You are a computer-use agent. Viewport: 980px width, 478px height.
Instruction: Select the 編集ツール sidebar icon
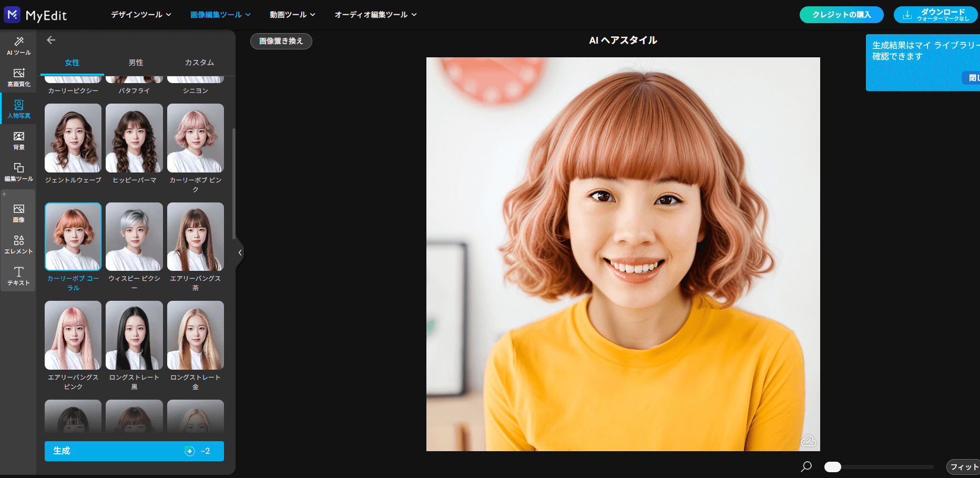point(18,171)
